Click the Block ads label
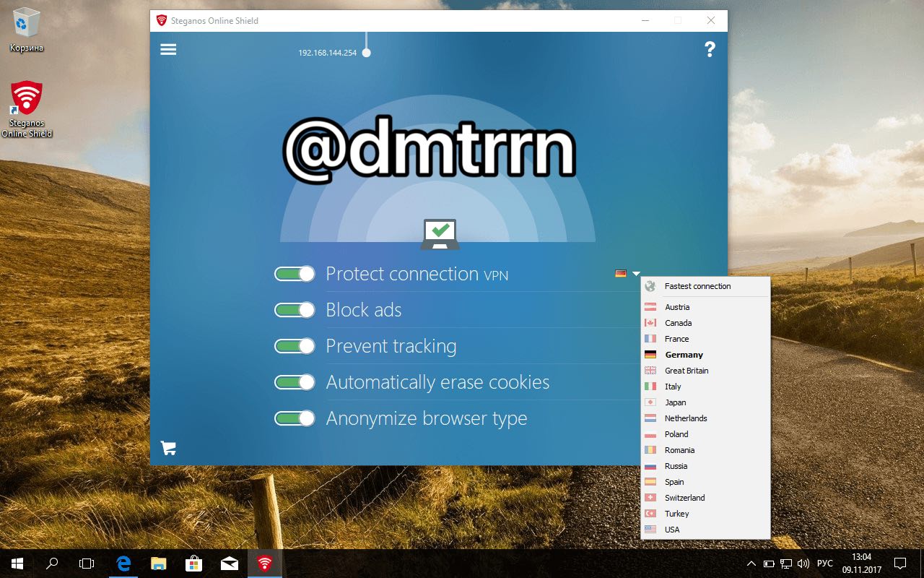This screenshot has height=578, width=924. point(364,310)
